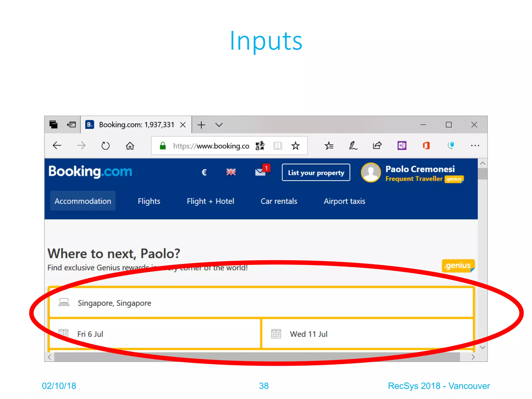
Task: Select the Flights tab
Action: [x=149, y=201]
